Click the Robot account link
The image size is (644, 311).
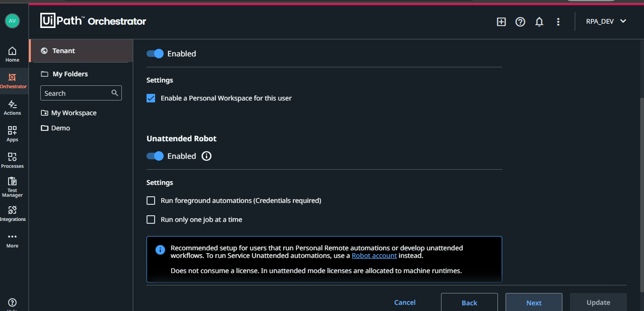click(x=374, y=256)
